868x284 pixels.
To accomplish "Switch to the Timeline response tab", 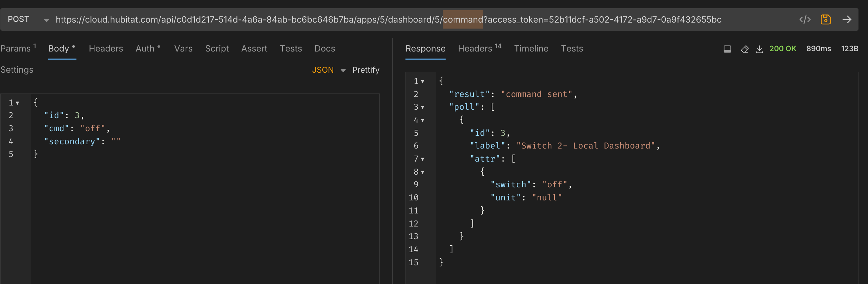I will (531, 49).
